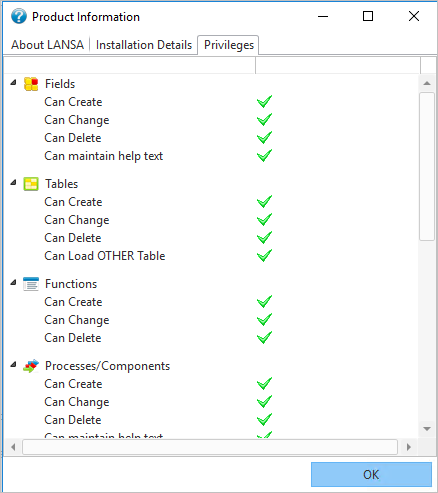Click the OK button
The height and width of the screenshot is (493, 438).
click(371, 474)
